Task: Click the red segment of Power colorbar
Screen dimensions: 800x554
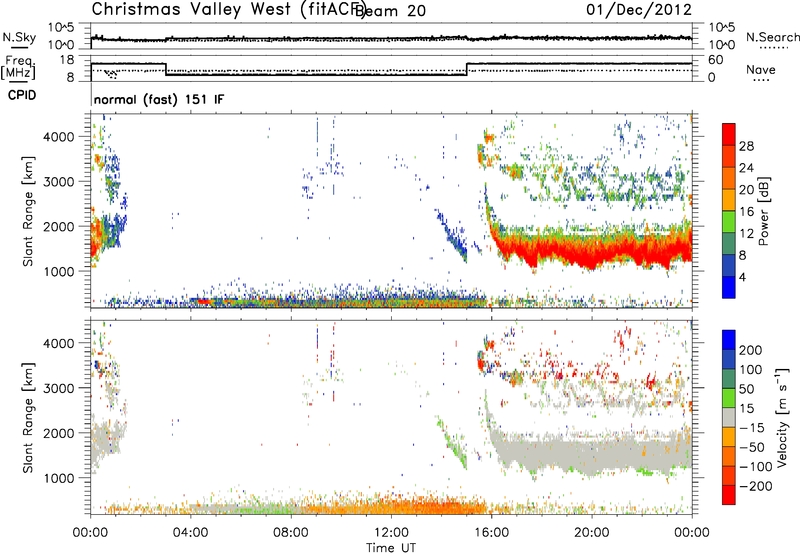Action: click(729, 134)
